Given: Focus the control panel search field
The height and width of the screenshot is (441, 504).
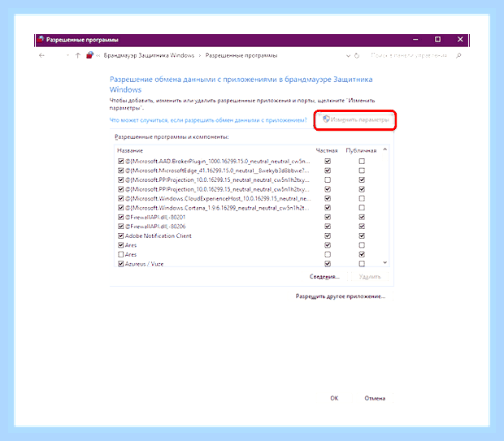Looking at the screenshot, I should pyautogui.click(x=409, y=55).
